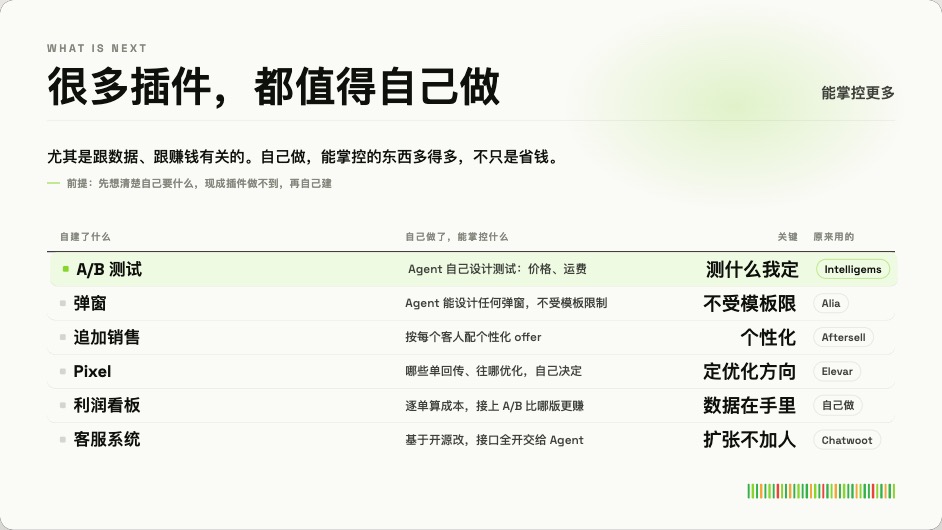The height and width of the screenshot is (530, 942).
Task: Click '基于开源改，接口全开交给 Agent' description
Action: (x=494, y=440)
